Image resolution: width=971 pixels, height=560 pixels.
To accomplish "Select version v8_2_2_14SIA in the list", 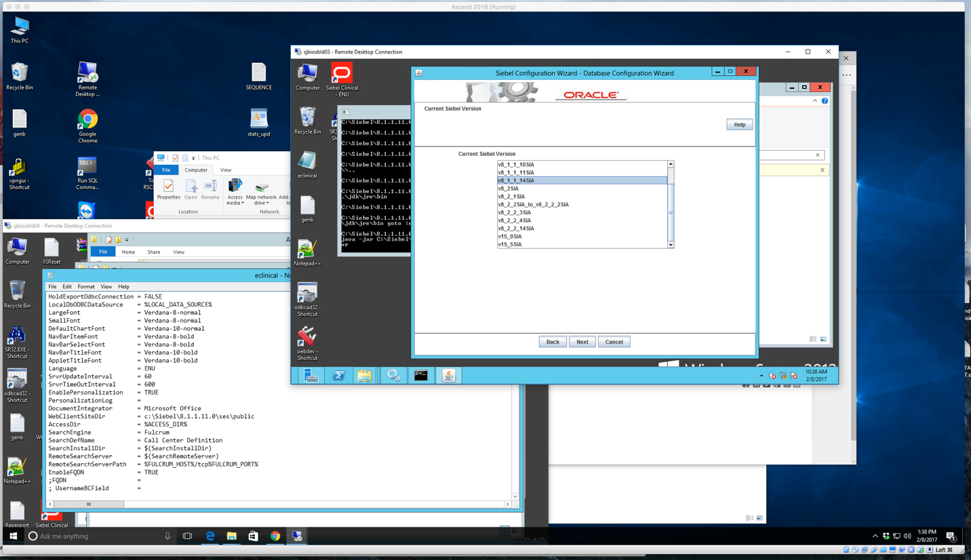I will (x=582, y=228).
